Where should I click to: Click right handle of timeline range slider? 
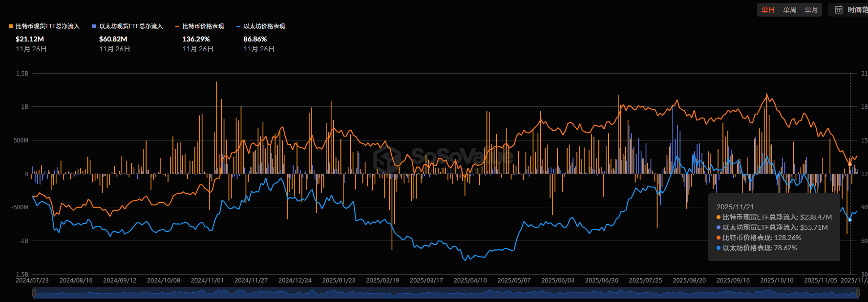pyautogui.click(x=858, y=293)
